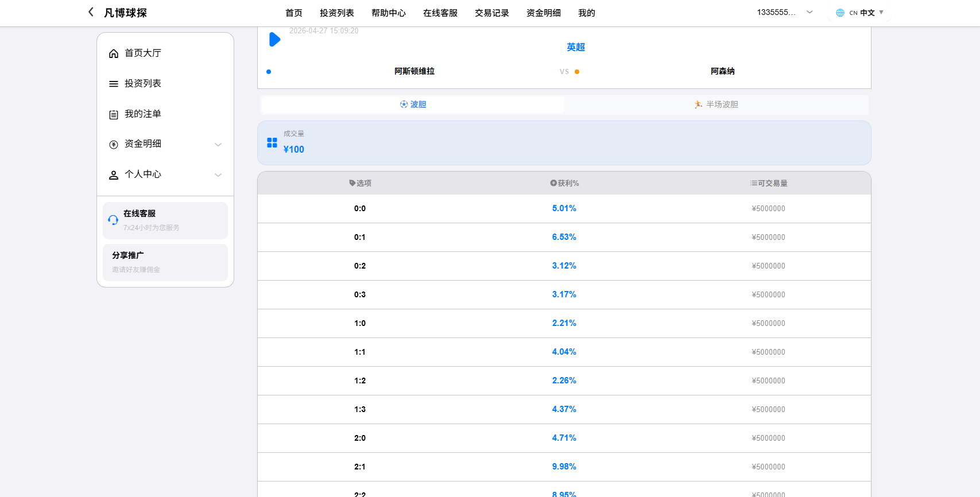Open the account 1335555 dropdown arrow
This screenshot has width=980, height=497.
pyautogui.click(x=809, y=12)
